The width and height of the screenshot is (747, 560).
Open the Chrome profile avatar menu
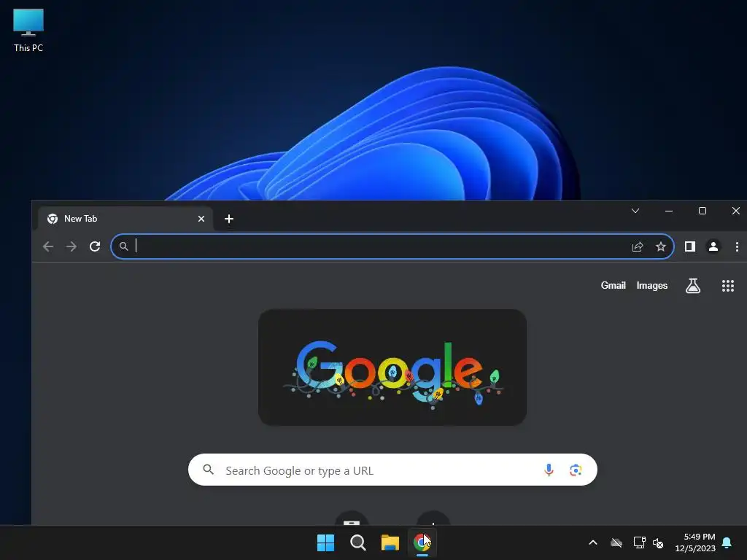coord(713,246)
